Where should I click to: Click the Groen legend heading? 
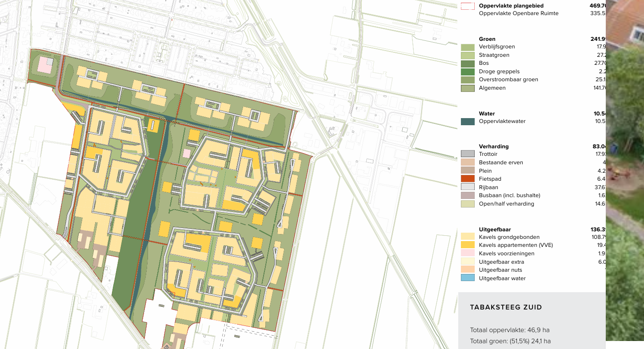pos(487,39)
